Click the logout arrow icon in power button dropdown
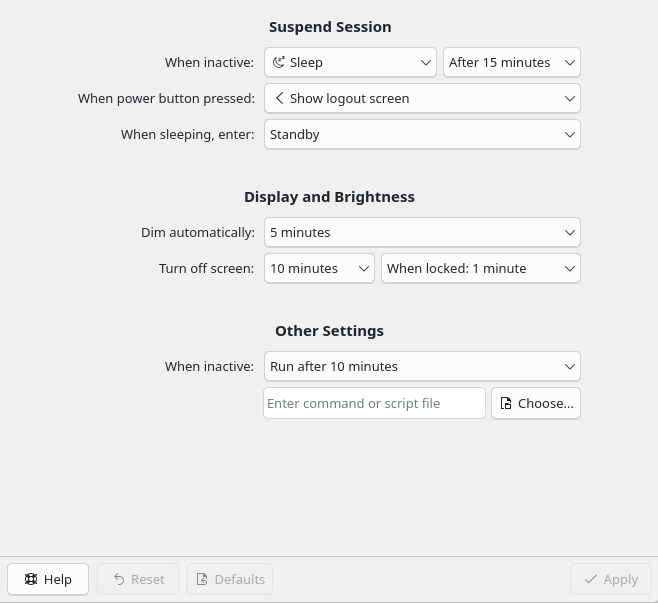 click(x=279, y=98)
